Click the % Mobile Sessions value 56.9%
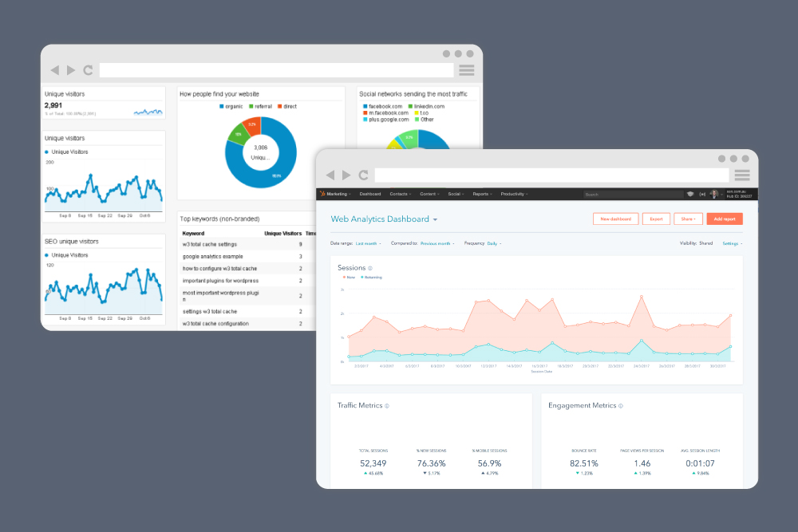This screenshot has width=798, height=532. pyautogui.click(x=490, y=464)
